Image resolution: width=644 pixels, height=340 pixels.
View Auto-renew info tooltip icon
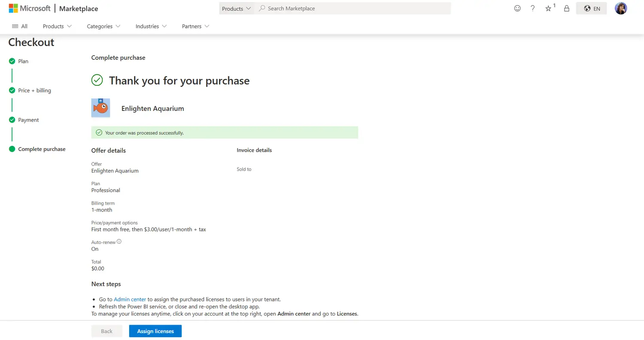click(x=119, y=241)
